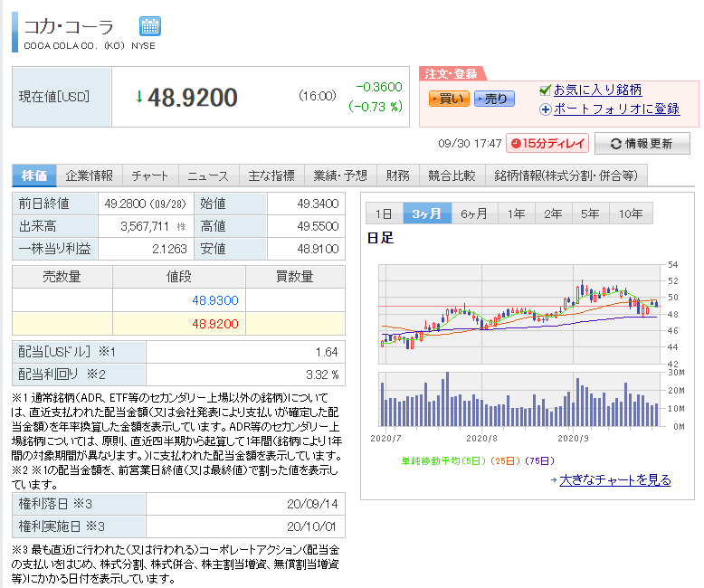
Task: Click the 値段 column header
Action: [x=178, y=277]
